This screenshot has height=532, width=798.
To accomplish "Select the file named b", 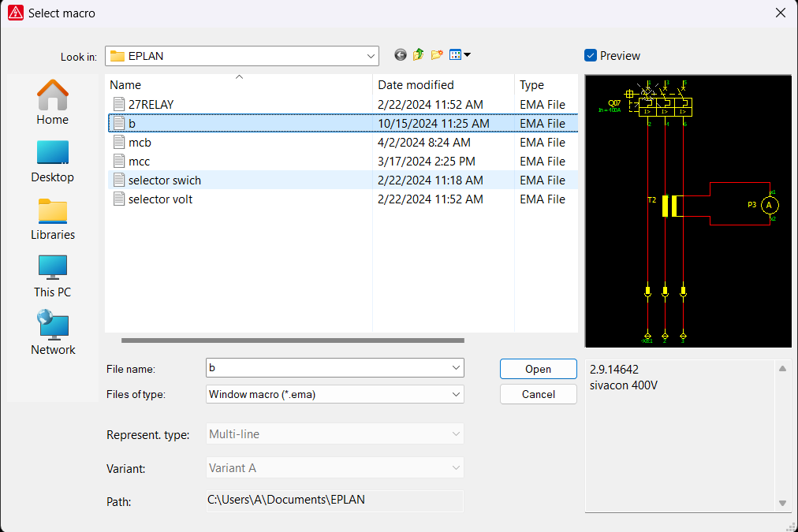I will point(132,124).
